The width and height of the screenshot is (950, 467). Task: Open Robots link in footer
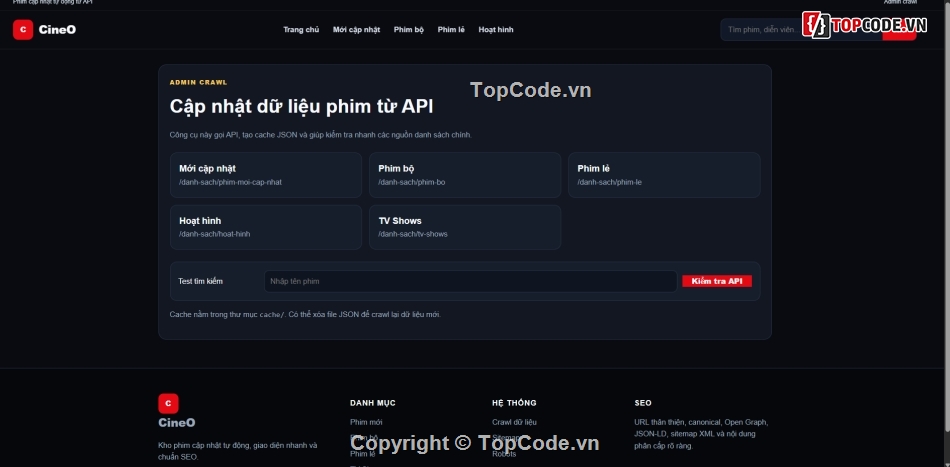pos(504,454)
